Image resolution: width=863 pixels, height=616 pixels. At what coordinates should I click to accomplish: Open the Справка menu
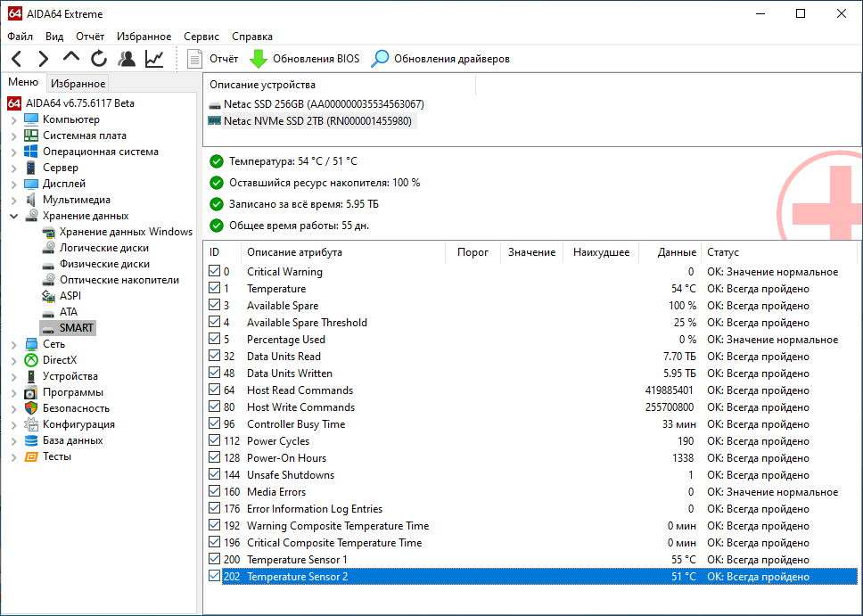tap(252, 37)
